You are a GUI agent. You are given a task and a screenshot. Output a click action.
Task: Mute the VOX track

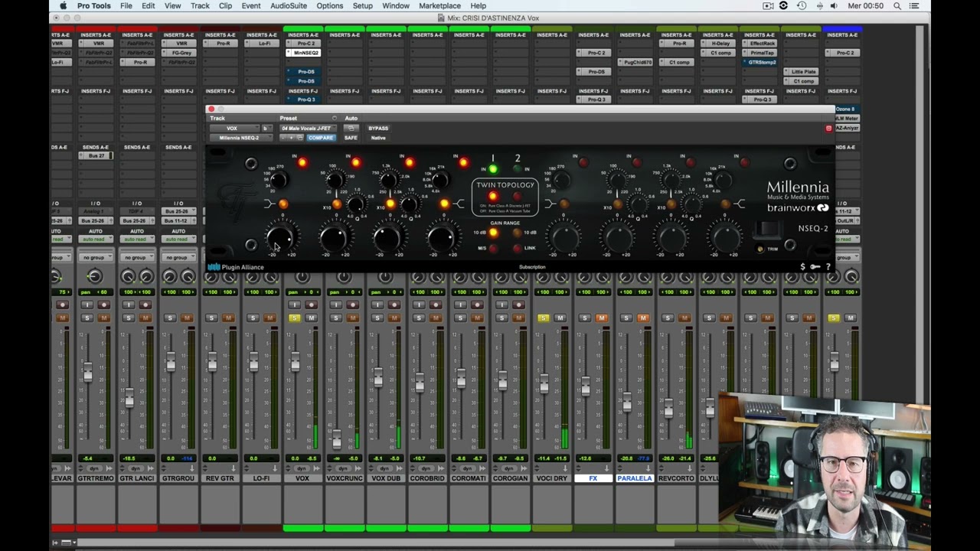(x=311, y=318)
